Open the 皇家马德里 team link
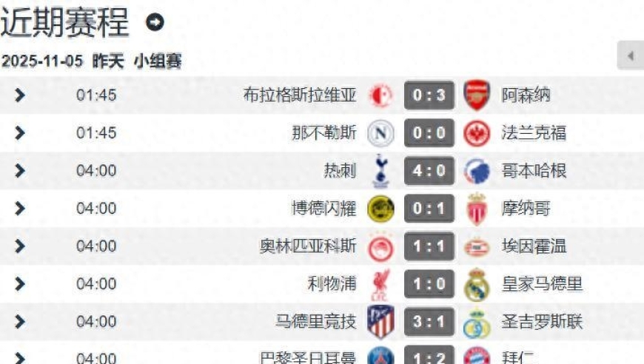Image resolution: width=644 pixels, height=364 pixels. 542,284
